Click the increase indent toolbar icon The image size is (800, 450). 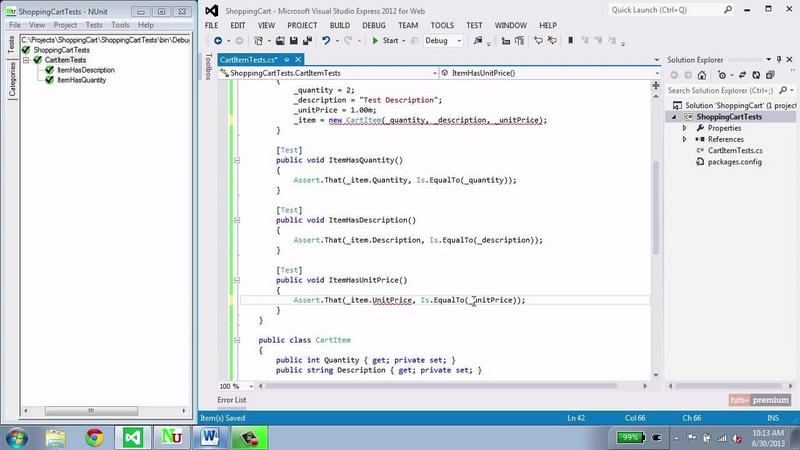519,40
